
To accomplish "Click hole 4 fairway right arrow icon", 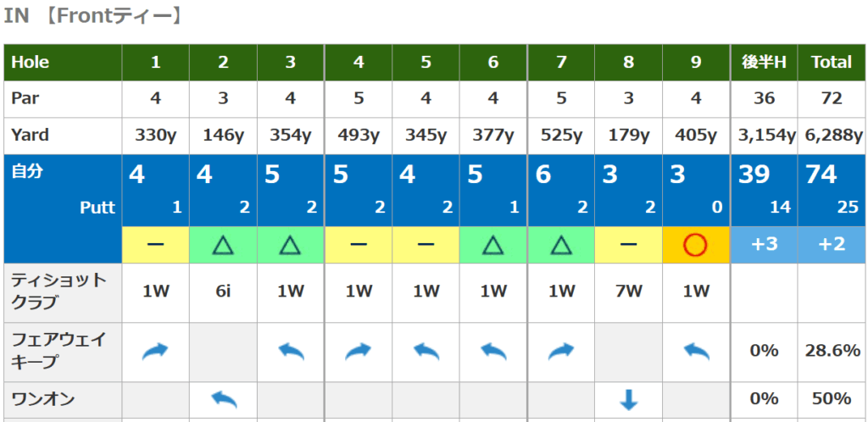I will (x=358, y=350).
